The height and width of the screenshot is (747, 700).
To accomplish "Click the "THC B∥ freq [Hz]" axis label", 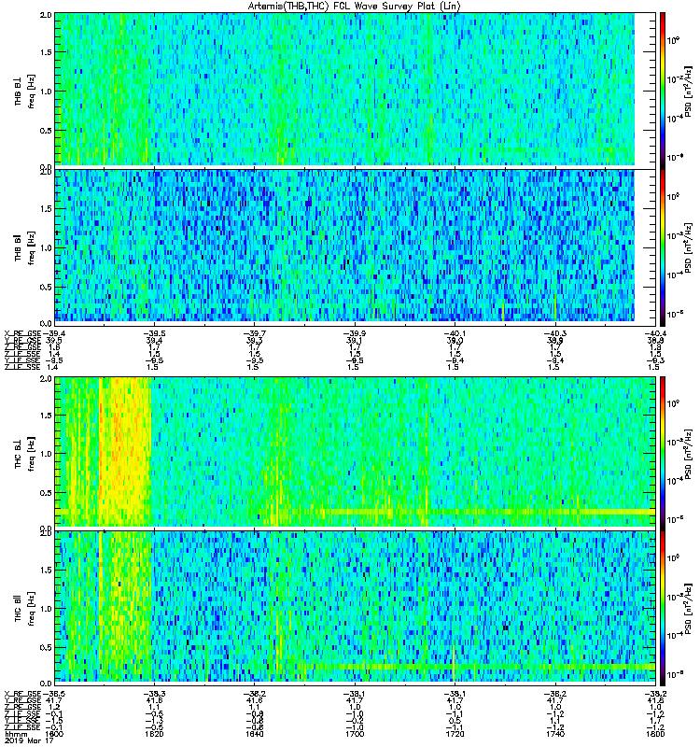I will pos(25,609).
